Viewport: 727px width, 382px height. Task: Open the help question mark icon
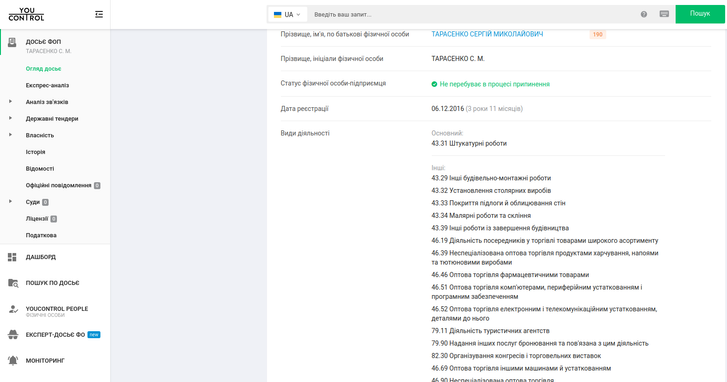(644, 14)
